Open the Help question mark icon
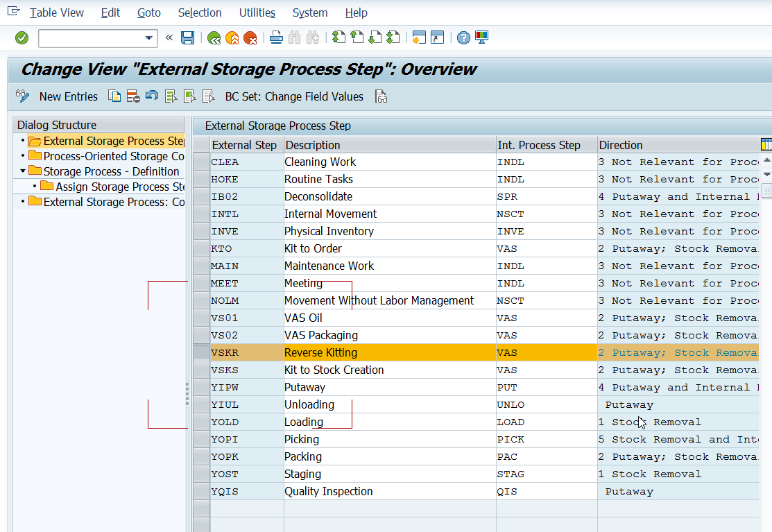This screenshot has width=772, height=532. tap(463, 37)
